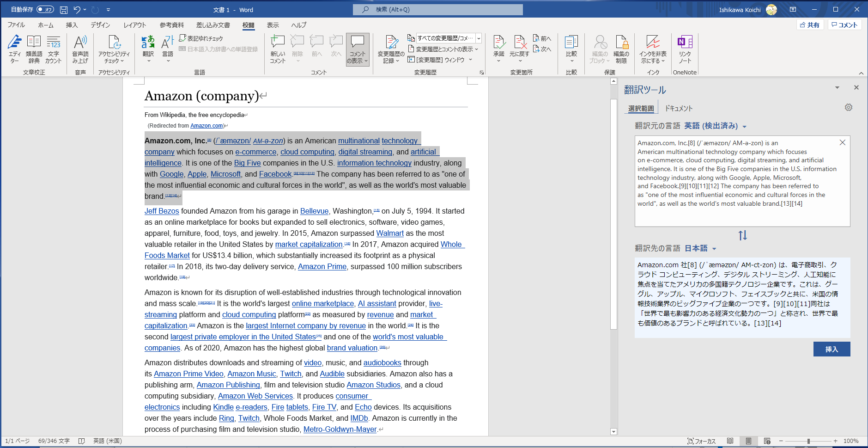Image resolution: width=868 pixels, height=448 pixels.
Task: Click the word count status 69/346 文字
Action: (54, 441)
